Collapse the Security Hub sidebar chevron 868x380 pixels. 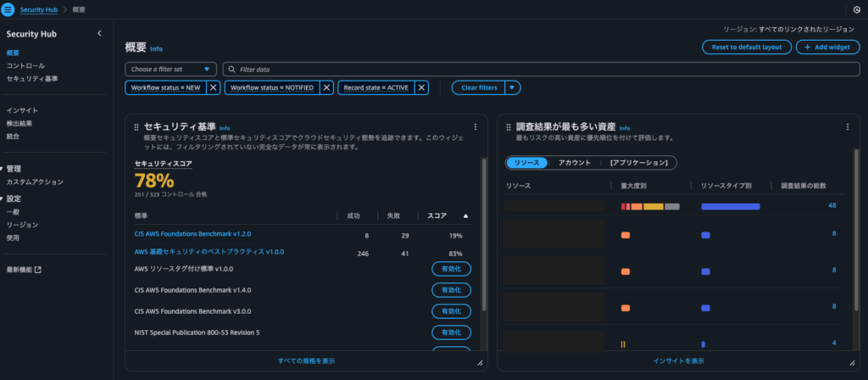tap(100, 33)
